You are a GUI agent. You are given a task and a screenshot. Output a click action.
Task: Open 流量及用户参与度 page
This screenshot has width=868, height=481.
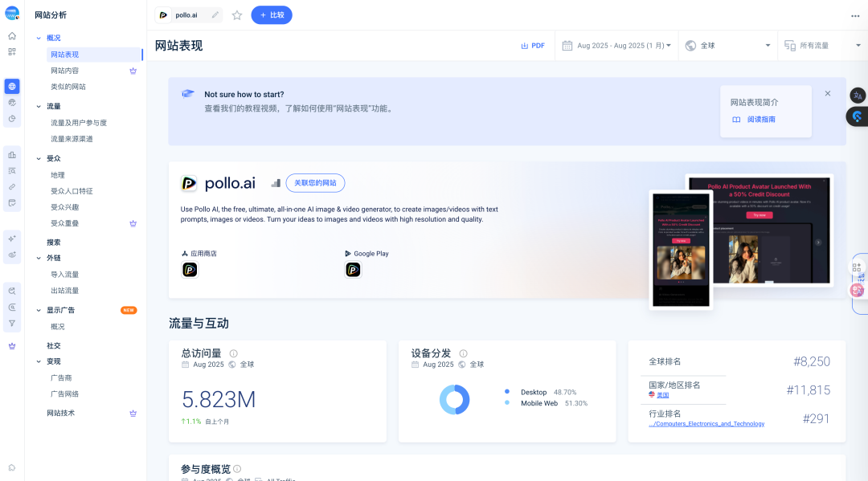79,123
